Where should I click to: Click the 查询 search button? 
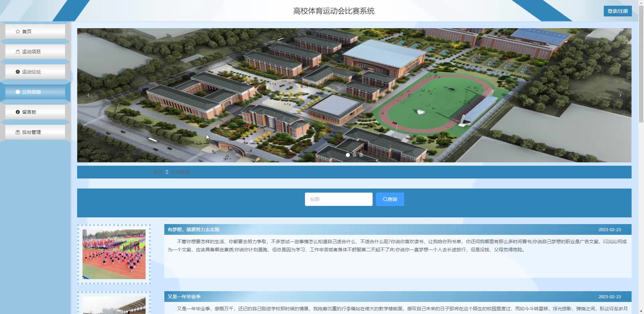(x=390, y=199)
